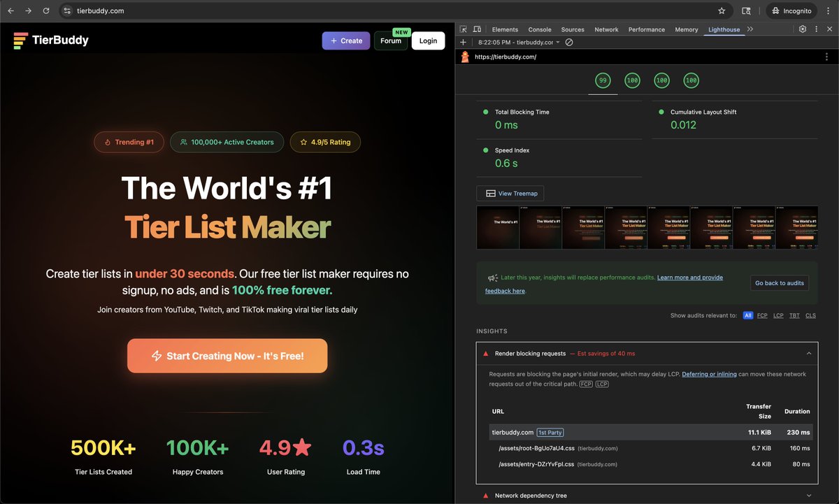Viewport: 839px width, 504px height.
Task: Click the View Treemap button
Action: point(510,194)
